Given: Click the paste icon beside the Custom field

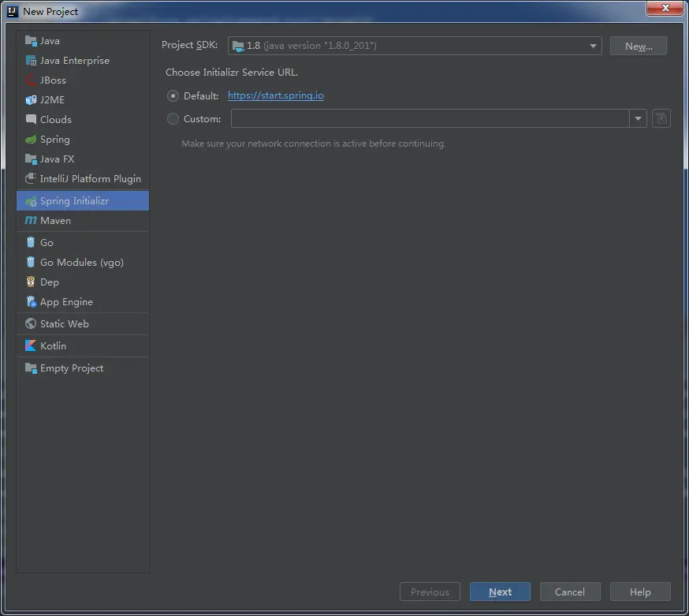Looking at the screenshot, I should pos(661,118).
